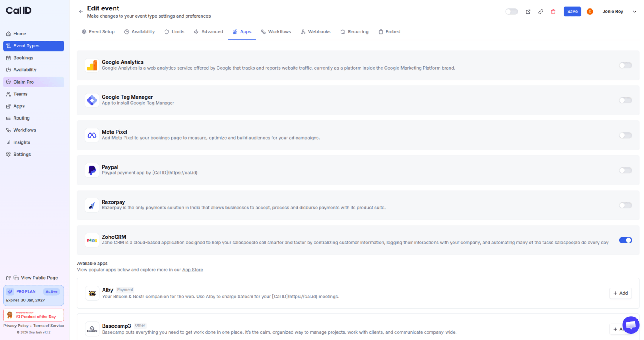
Task: Switch to the Webhooks tab
Action: pyautogui.click(x=316, y=32)
